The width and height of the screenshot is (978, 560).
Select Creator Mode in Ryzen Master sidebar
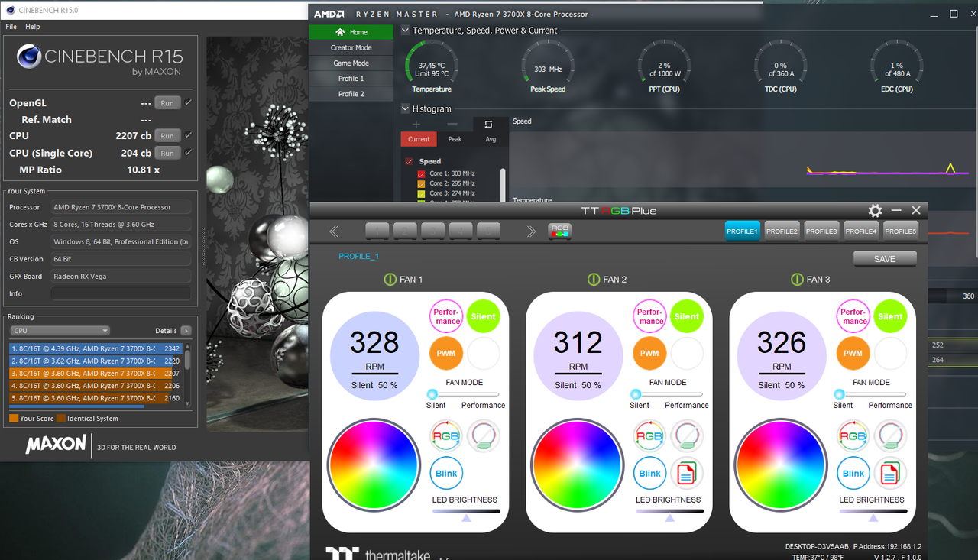[351, 47]
